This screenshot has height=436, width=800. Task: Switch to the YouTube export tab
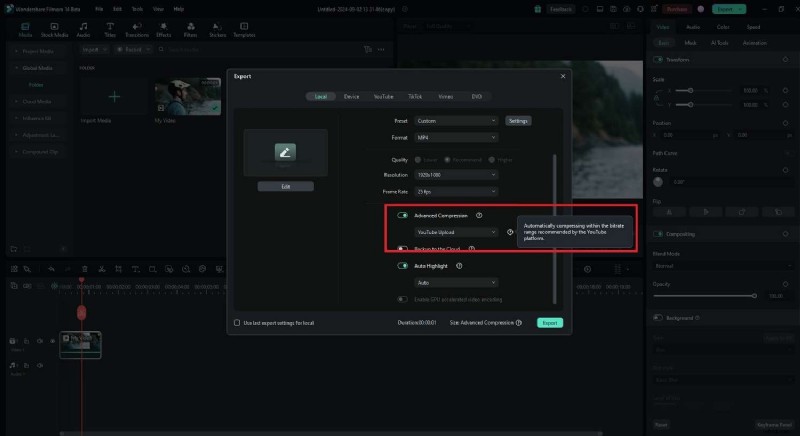click(x=383, y=96)
